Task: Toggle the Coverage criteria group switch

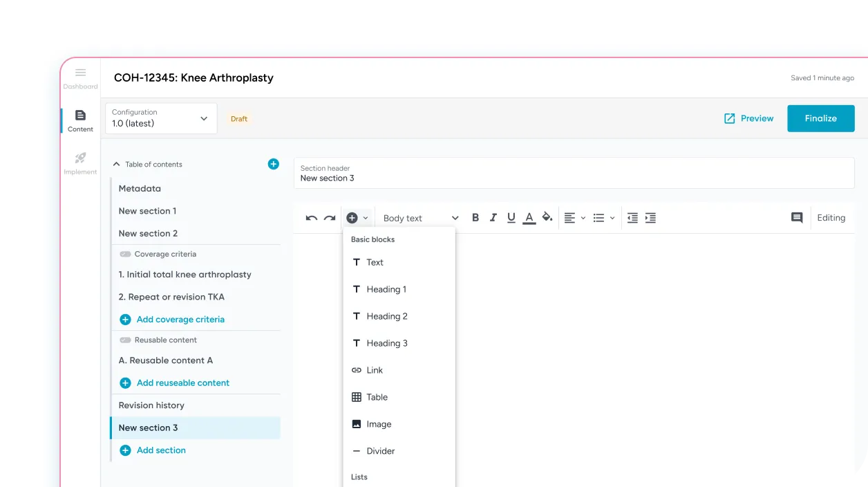Action: 126,254
